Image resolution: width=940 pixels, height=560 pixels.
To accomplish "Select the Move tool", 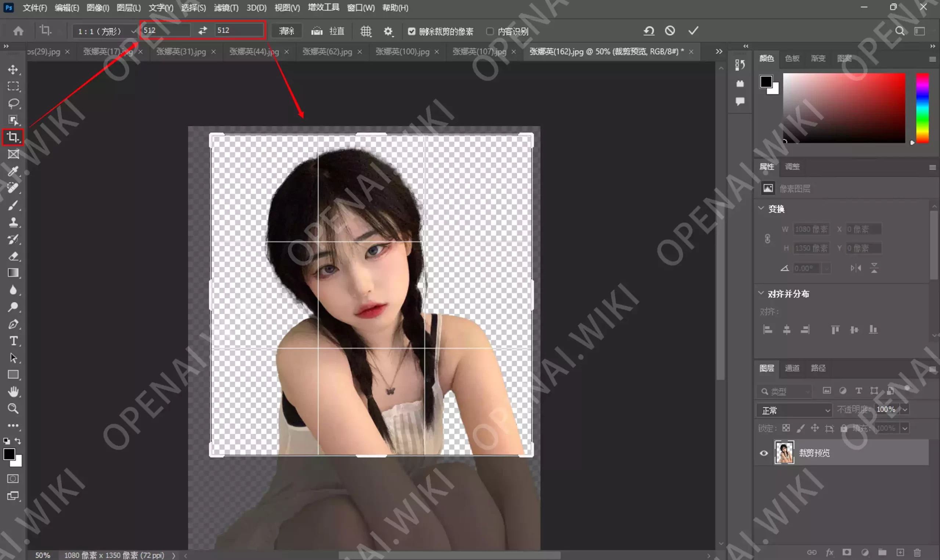I will point(13,69).
